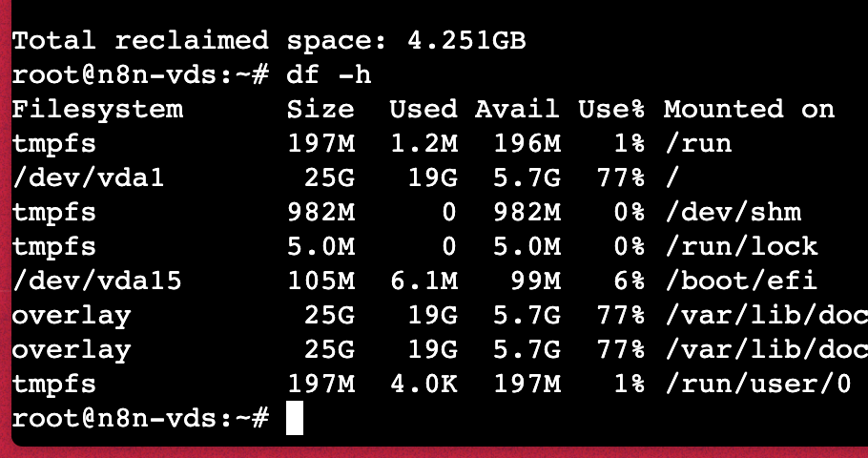Click the '6.1M' used value
The image size is (868, 458).
click(424, 281)
